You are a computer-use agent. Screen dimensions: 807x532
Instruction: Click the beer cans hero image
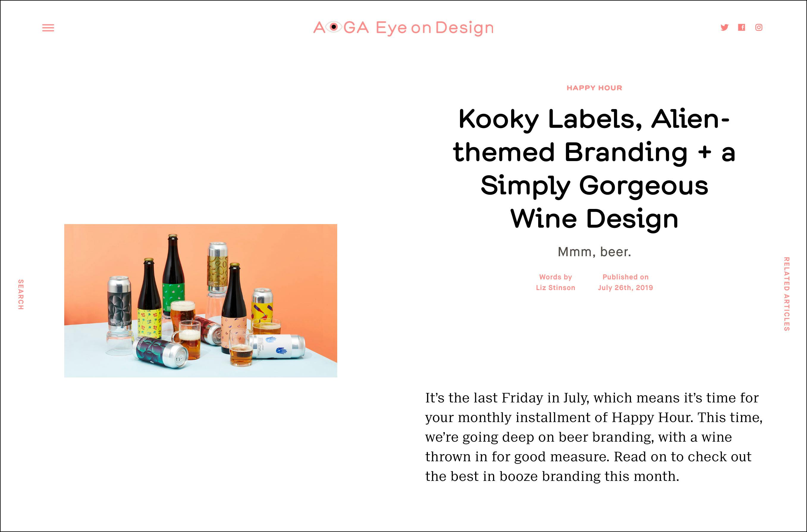pyautogui.click(x=201, y=300)
